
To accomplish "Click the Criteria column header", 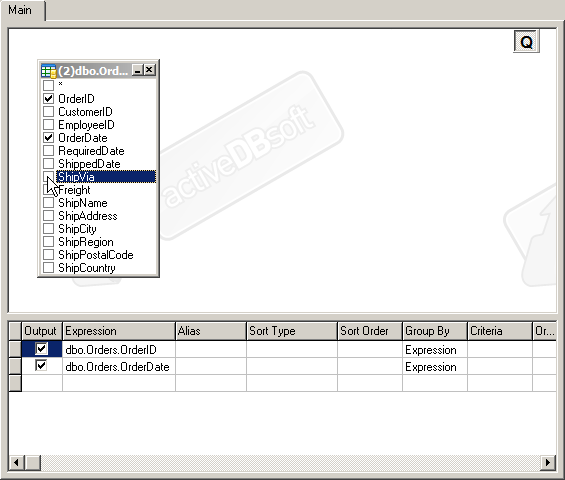I will (x=500, y=331).
